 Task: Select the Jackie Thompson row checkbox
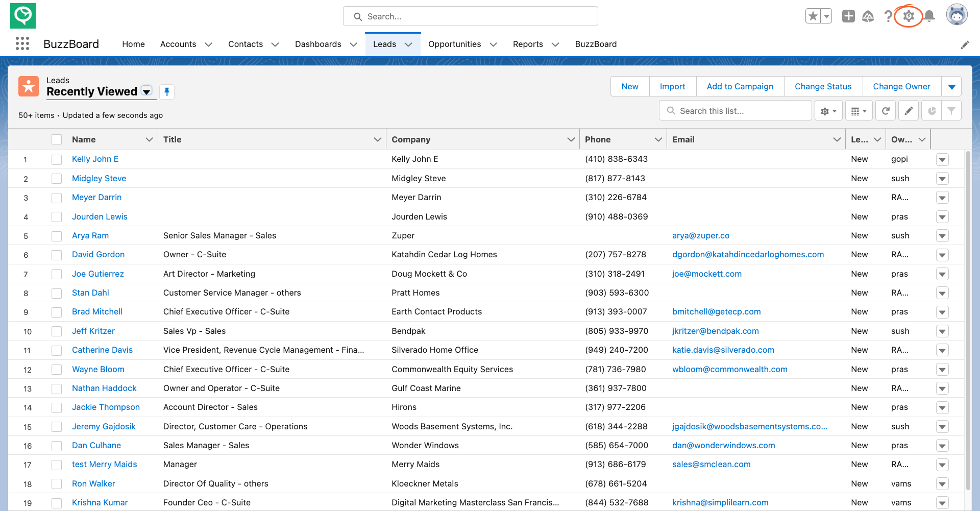coord(57,407)
